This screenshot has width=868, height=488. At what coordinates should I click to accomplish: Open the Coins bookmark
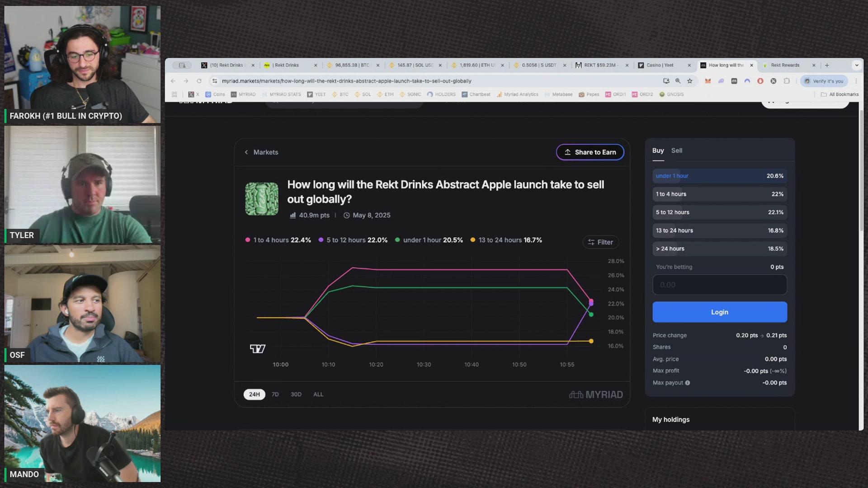click(215, 94)
